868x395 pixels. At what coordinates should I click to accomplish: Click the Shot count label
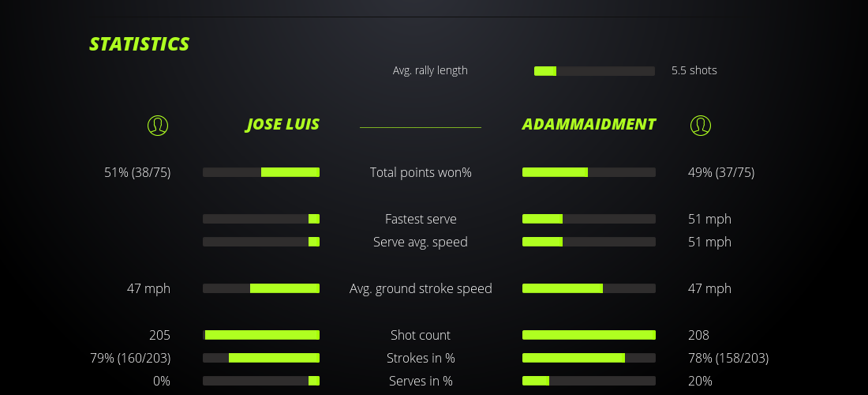(421, 335)
